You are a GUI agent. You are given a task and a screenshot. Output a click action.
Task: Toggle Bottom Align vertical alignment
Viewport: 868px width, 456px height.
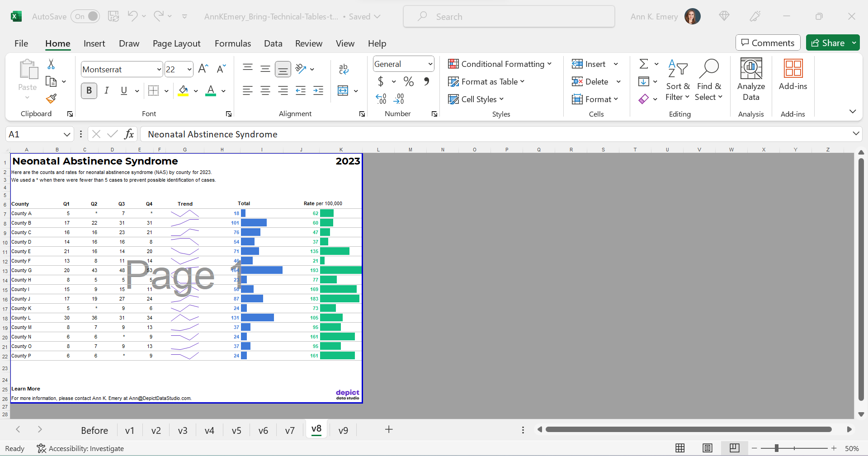[283, 69]
